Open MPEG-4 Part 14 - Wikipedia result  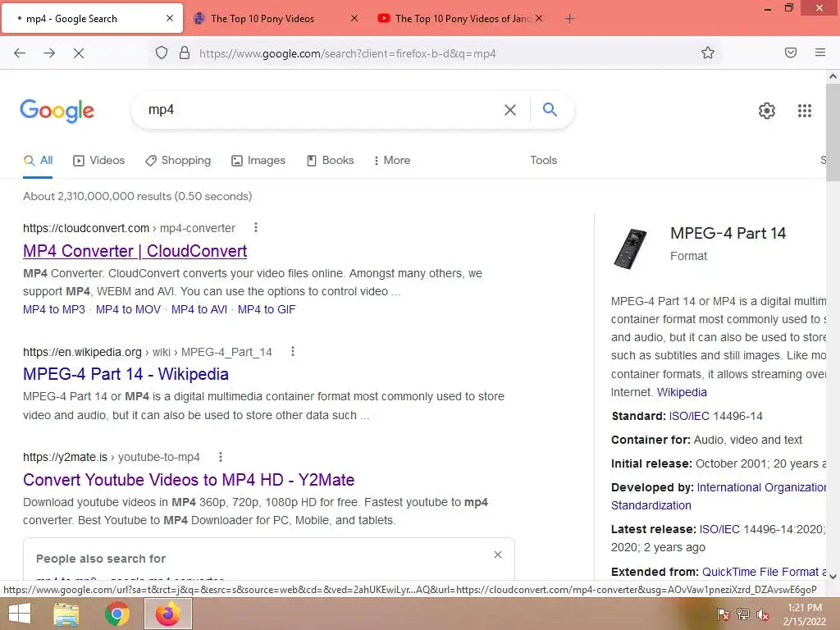(x=126, y=374)
